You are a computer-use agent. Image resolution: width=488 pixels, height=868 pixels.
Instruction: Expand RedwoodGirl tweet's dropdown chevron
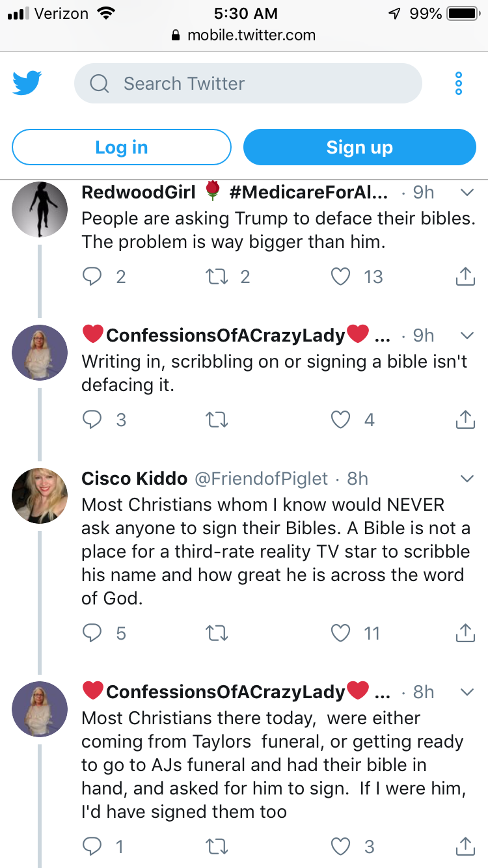tap(467, 193)
